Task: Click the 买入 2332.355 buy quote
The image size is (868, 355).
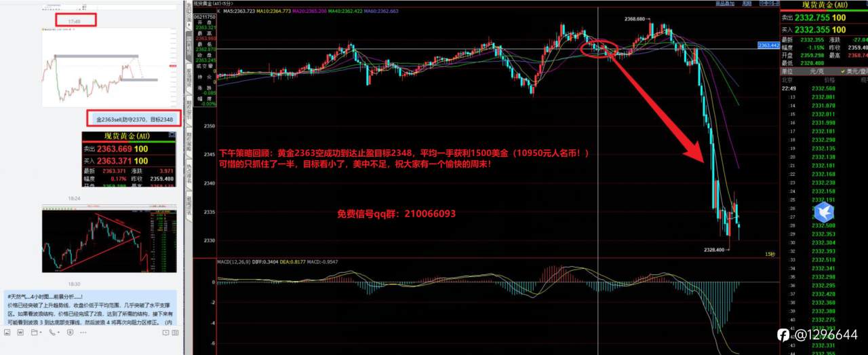Action: (813, 30)
